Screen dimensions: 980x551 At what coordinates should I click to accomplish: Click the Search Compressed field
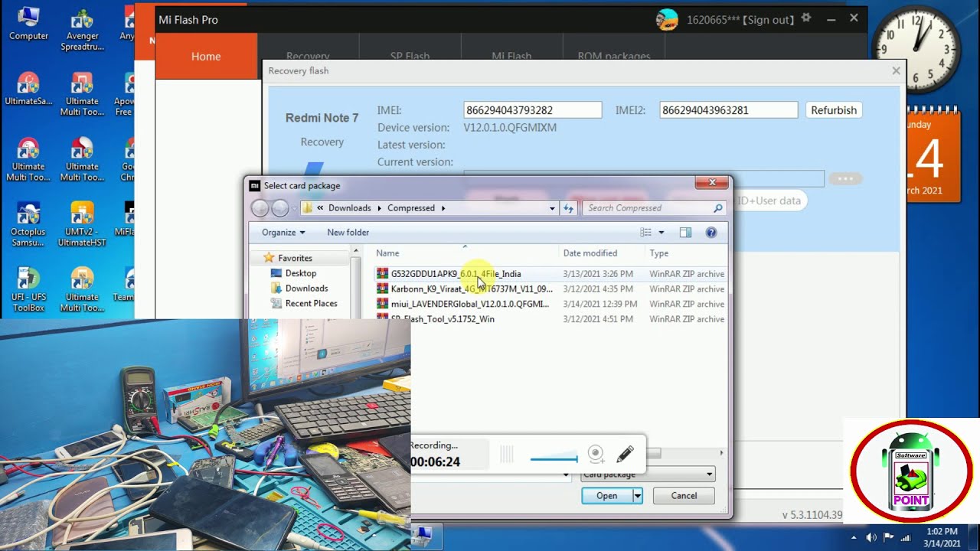click(x=653, y=208)
